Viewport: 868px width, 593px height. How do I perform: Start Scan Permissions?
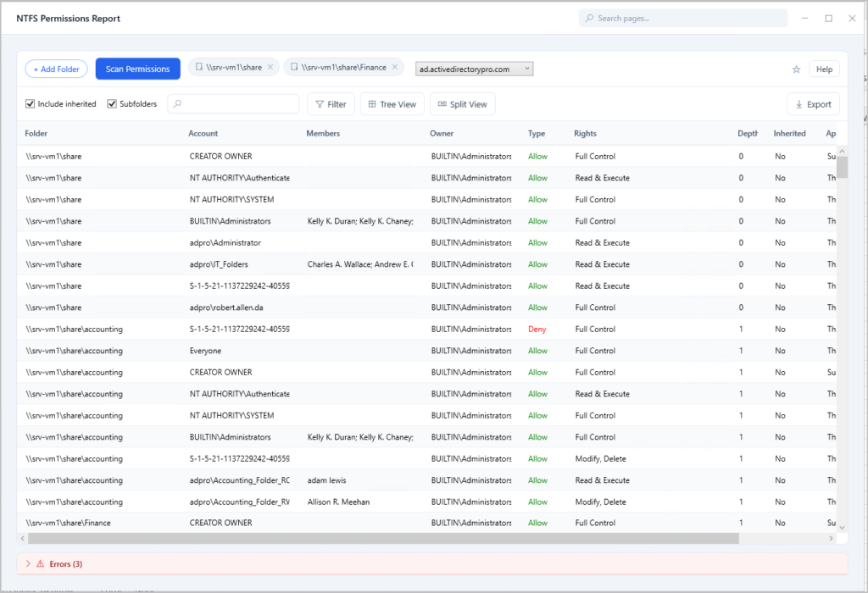[138, 69]
